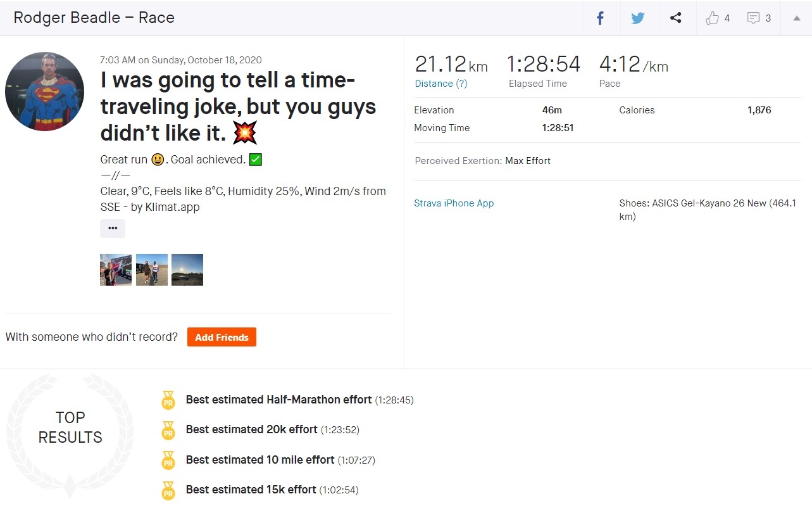Open the share options icon

(676, 18)
